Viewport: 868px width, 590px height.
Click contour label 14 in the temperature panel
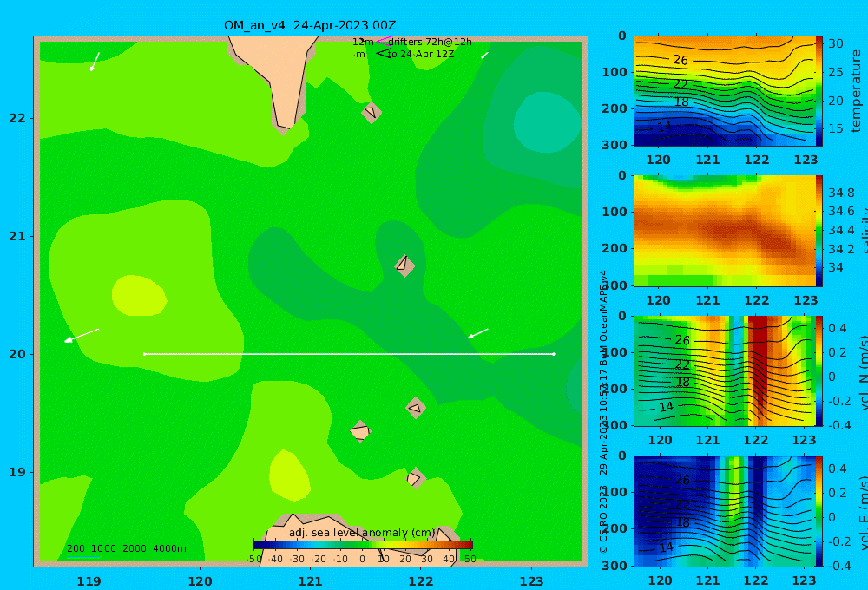664,127
